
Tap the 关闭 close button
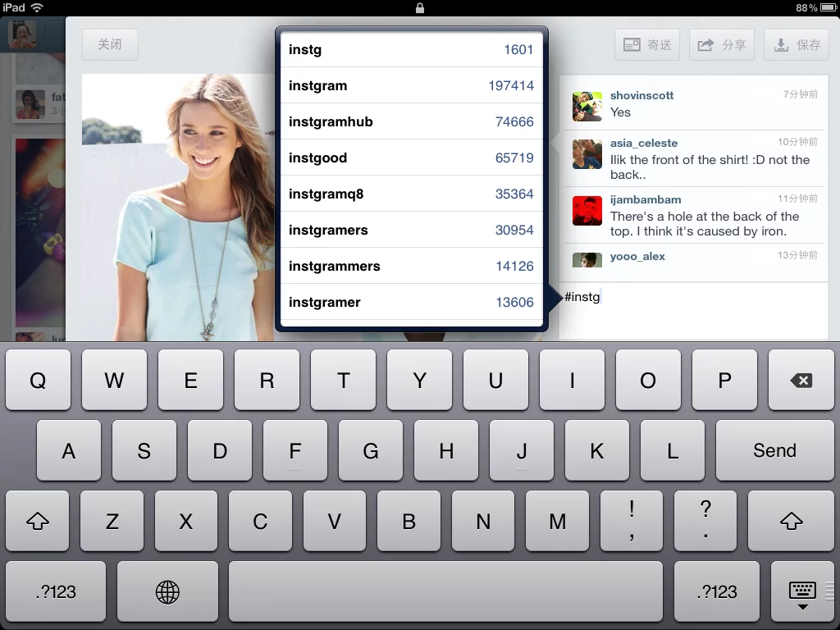tap(111, 44)
